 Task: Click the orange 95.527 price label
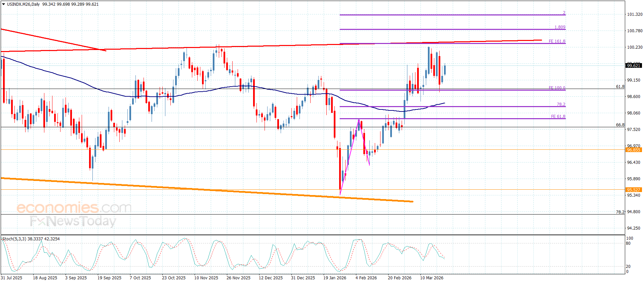tap(633, 190)
